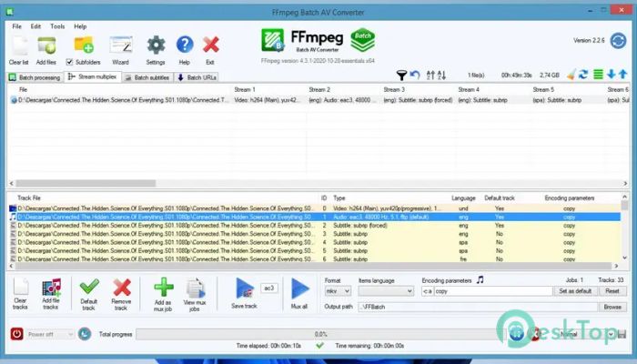637x364 pixels.
Task: Click the Set as default button
Action: 575,291
